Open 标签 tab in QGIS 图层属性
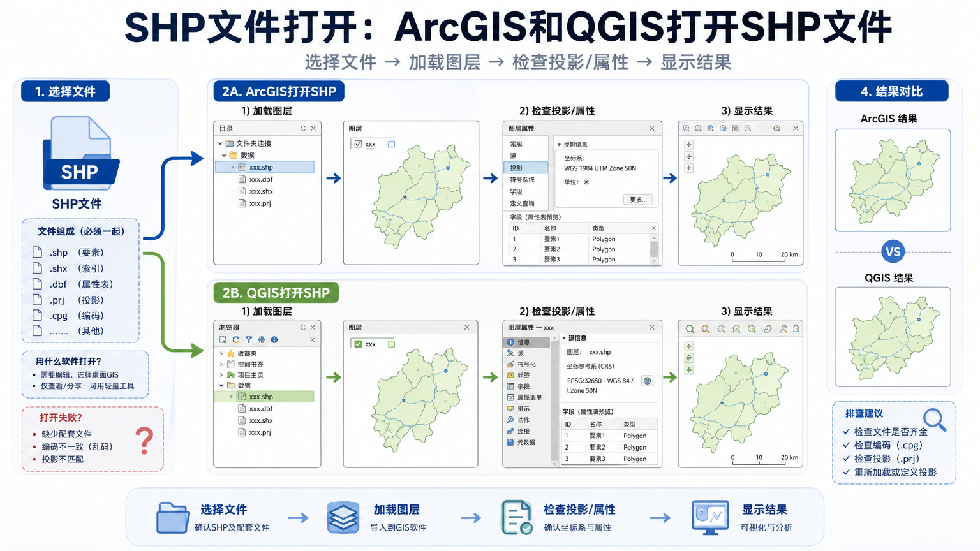 [x=527, y=376]
